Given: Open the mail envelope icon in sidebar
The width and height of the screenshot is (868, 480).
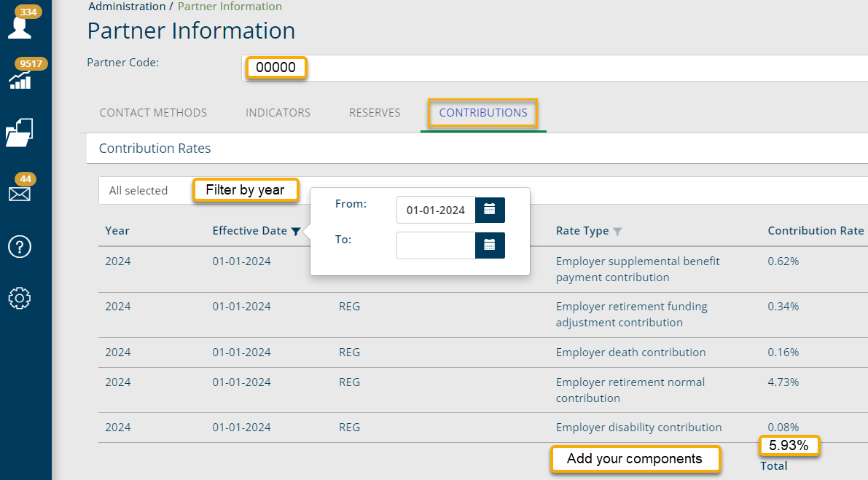Looking at the screenshot, I should [x=20, y=193].
